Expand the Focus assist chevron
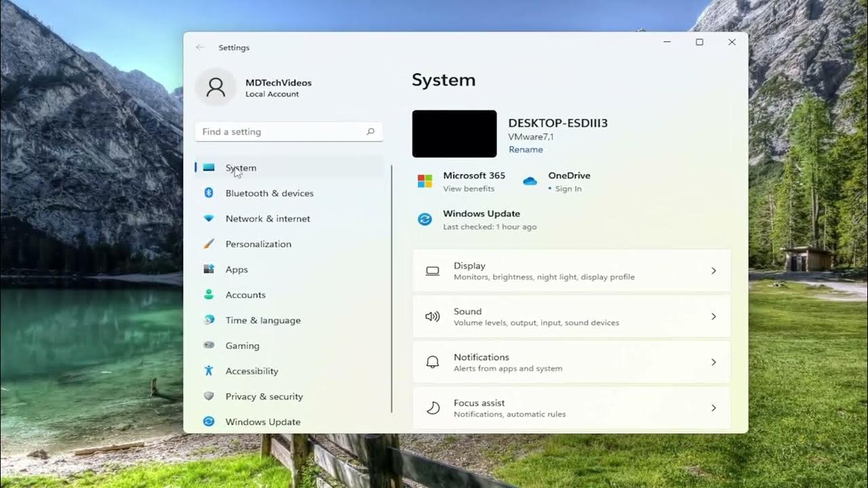Screen dimensions: 868x488 coord(713,408)
